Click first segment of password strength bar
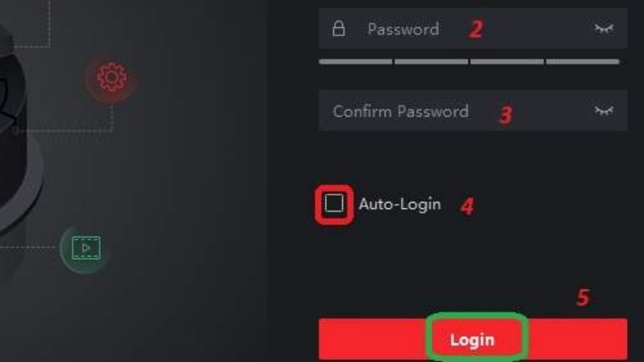Viewport: 644px width, 362px height. pos(356,62)
